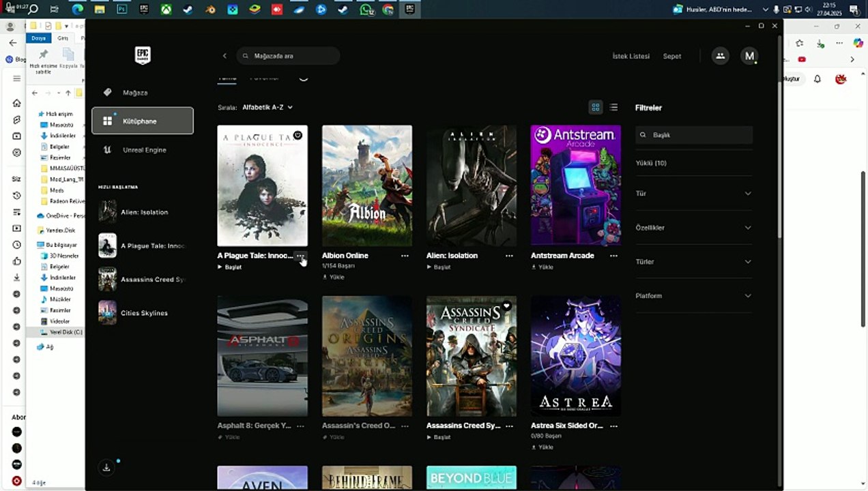
Task: Open İstek Listesi wishlist link
Action: pos(631,56)
